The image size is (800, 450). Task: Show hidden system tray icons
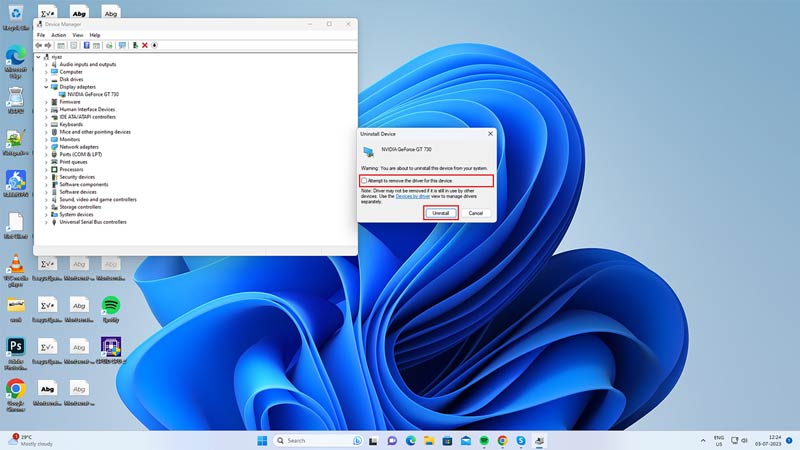click(703, 440)
